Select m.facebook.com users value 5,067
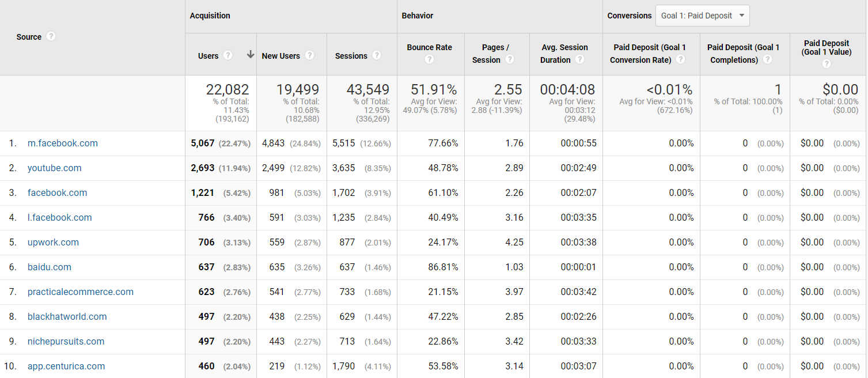The image size is (868, 378). [203, 143]
